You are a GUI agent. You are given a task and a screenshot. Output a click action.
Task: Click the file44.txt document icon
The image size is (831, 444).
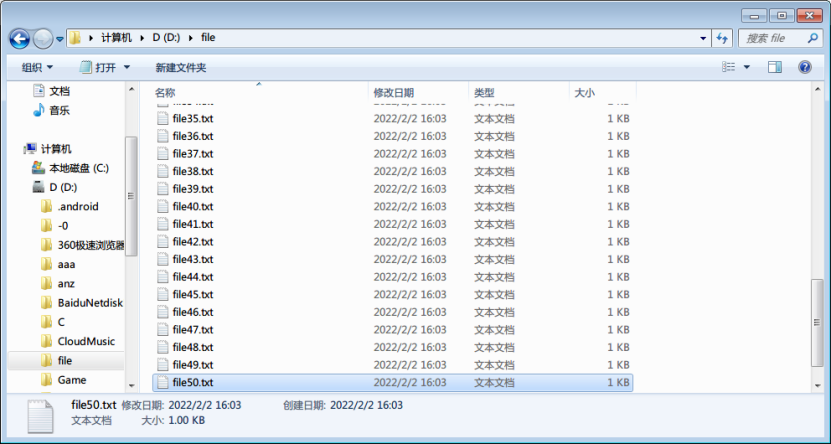coord(163,277)
